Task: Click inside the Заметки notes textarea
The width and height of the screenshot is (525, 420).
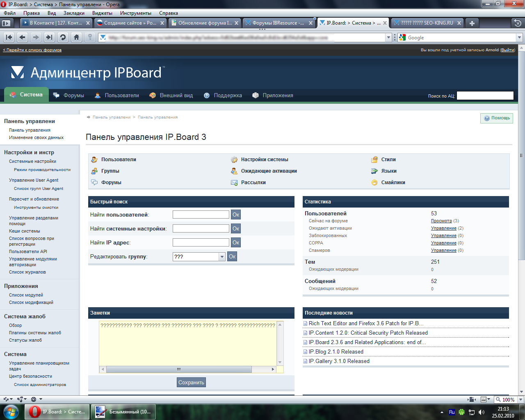Action: pos(188,344)
